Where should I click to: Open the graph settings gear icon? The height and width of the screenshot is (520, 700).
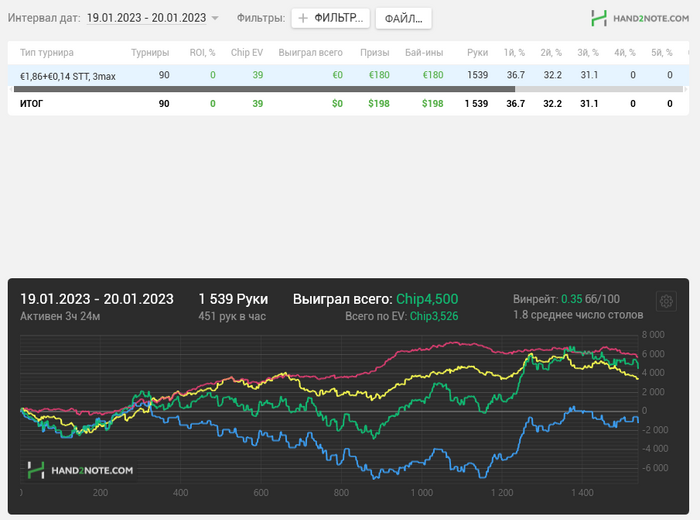(666, 301)
